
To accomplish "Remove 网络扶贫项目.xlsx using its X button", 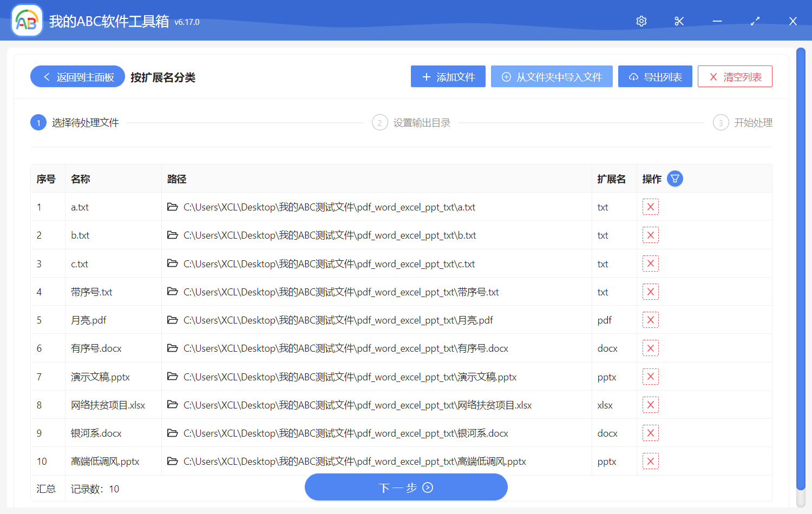I will [650, 404].
